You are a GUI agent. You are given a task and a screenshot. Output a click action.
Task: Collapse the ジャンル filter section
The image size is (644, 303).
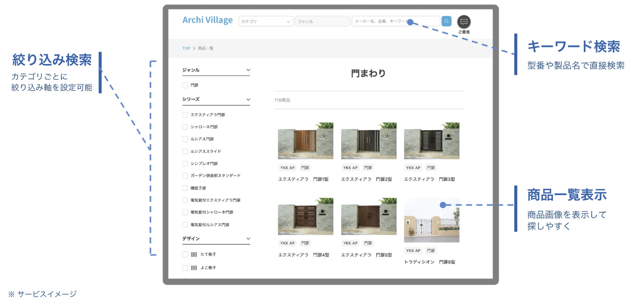(x=248, y=70)
